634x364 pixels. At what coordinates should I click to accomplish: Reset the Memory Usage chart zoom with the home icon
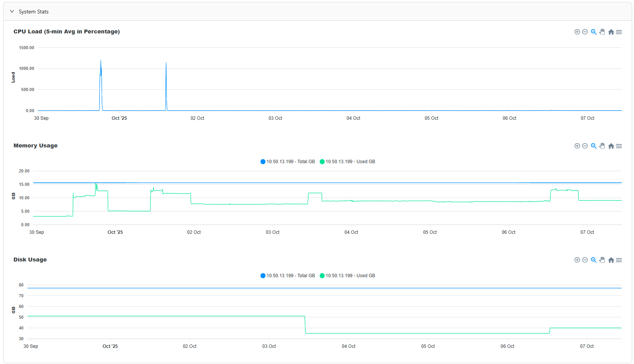pos(611,146)
